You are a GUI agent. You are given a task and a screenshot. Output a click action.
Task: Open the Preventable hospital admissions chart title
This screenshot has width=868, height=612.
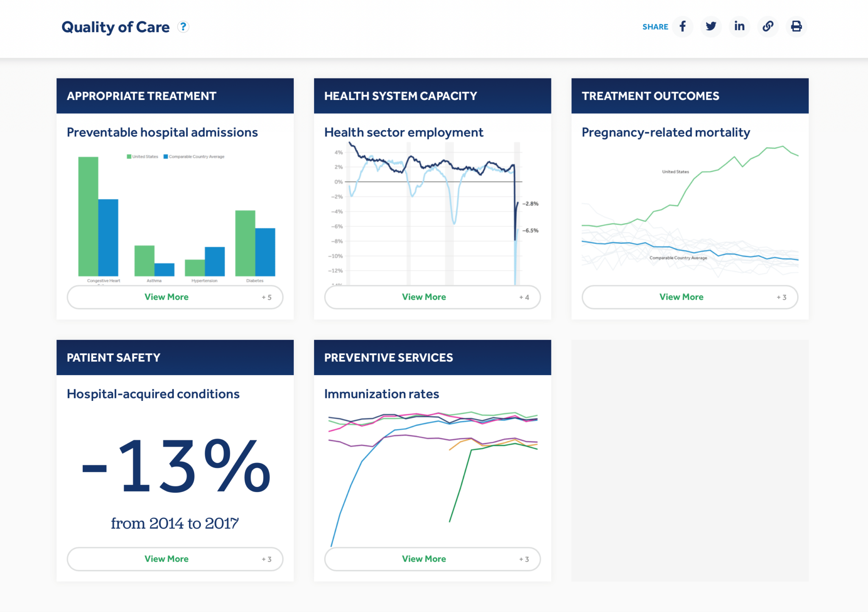pyautogui.click(x=162, y=132)
